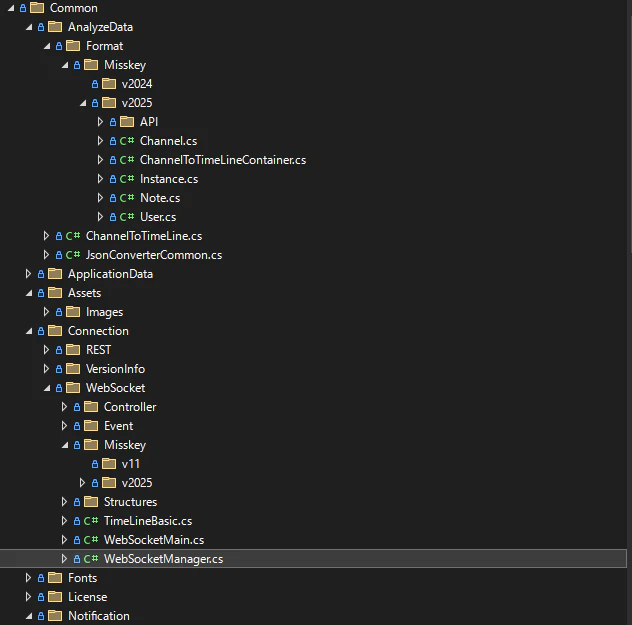
Task: Expand the License folder arrow
Action: click(28, 597)
